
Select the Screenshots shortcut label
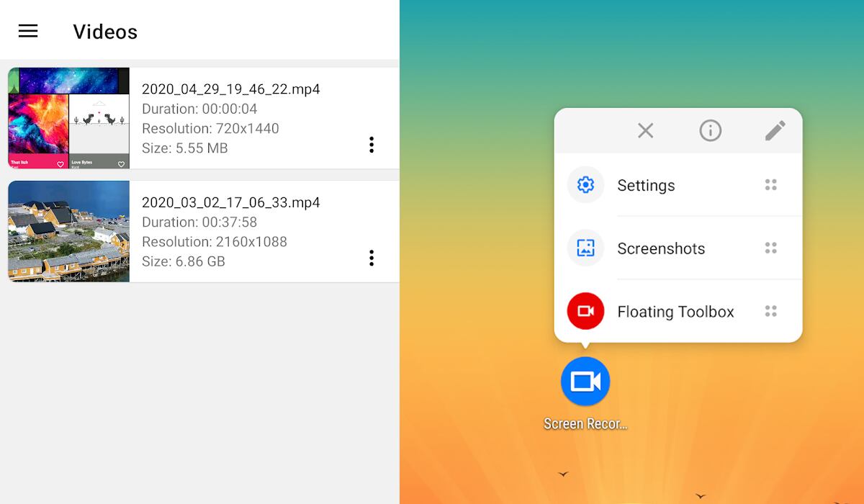661,248
